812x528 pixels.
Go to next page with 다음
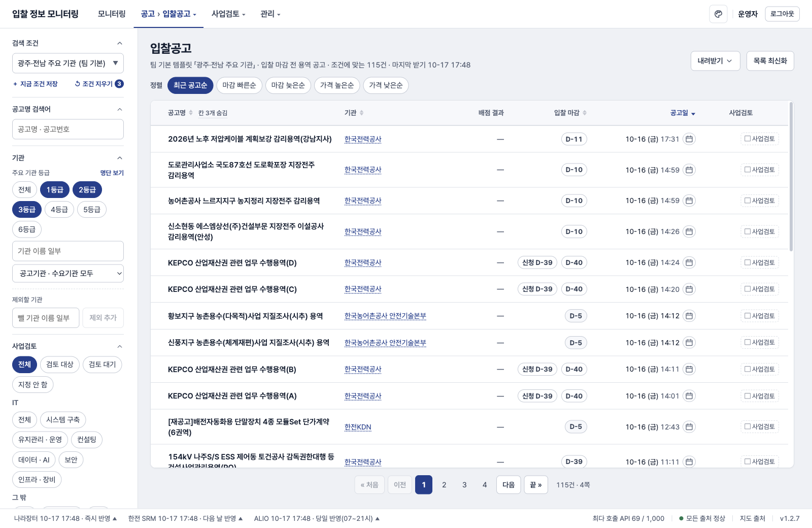(x=509, y=485)
